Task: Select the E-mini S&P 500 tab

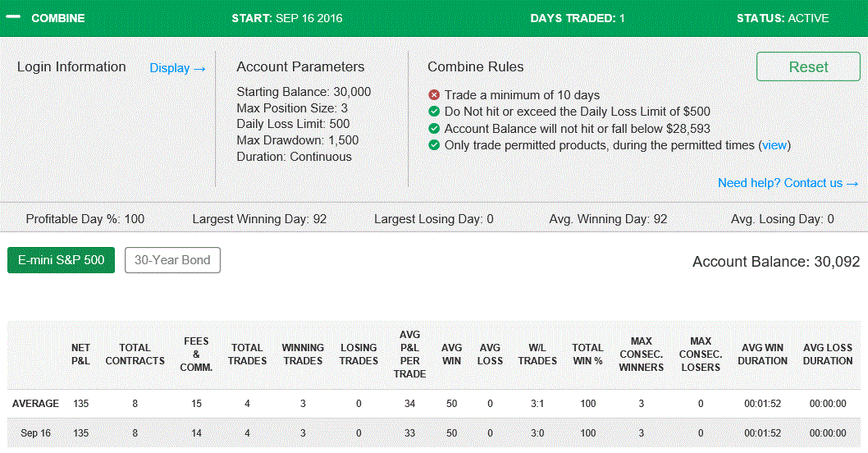Action: [x=61, y=259]
